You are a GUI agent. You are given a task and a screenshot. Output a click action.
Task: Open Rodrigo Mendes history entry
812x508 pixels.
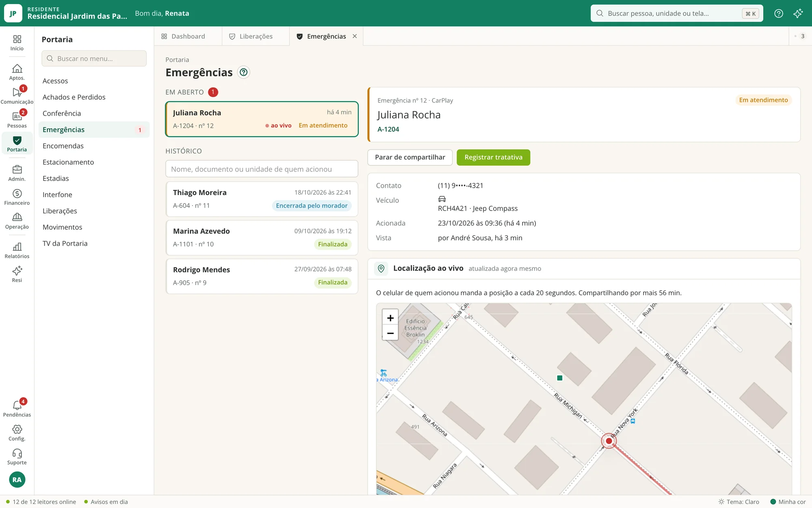262,276
